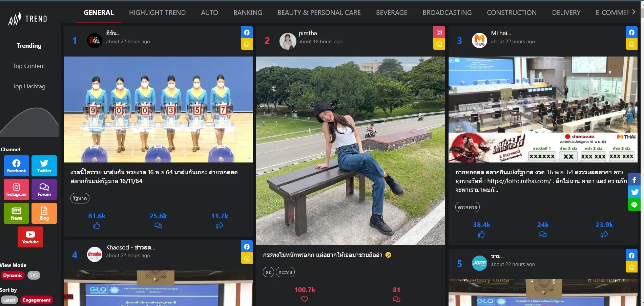
Task: Sort posts by Latest
Action: coord(9,300)
